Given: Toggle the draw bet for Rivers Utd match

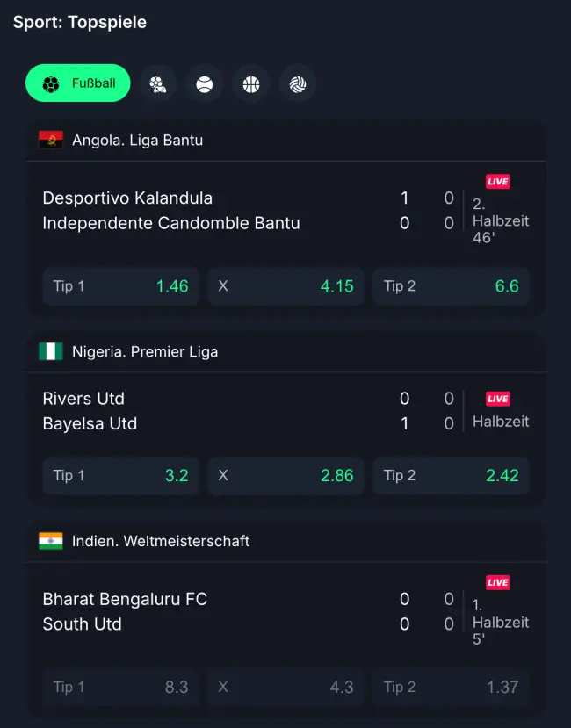Looking at the screenshot, I should coord(285,475).
